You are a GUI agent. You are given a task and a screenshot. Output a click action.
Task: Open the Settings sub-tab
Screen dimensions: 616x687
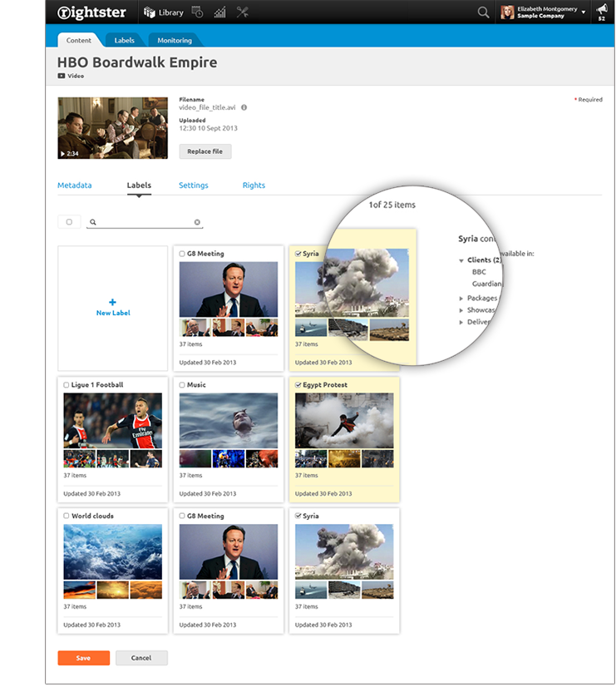(194, 185)
